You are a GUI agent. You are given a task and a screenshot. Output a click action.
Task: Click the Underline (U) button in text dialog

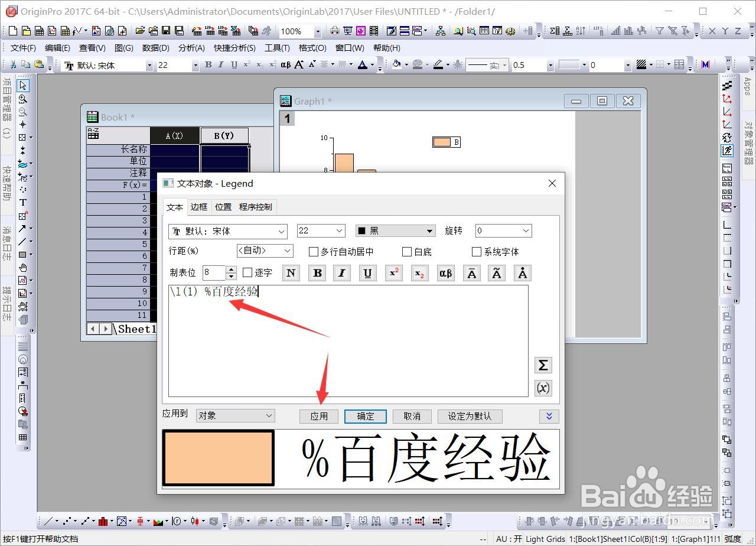[x=368, y=273]
